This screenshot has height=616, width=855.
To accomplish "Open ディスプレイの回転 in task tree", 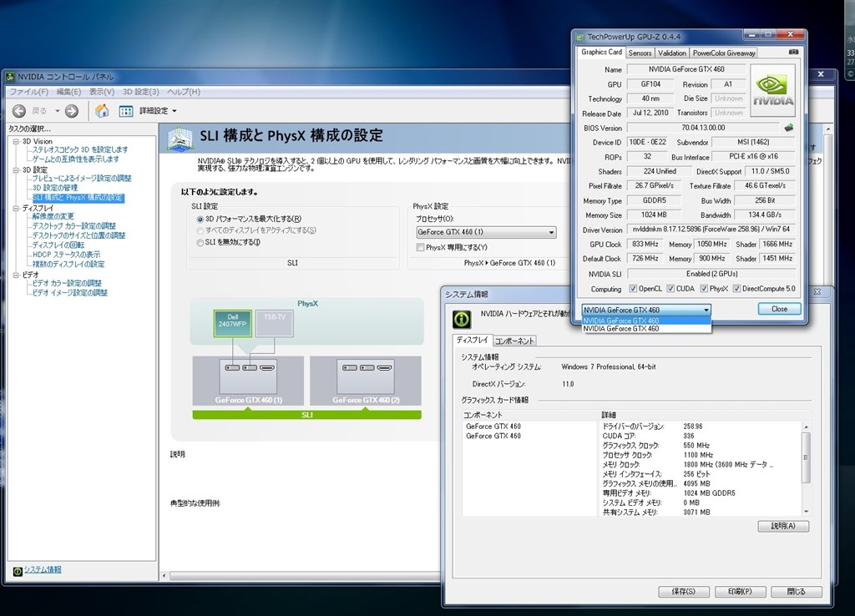I will pyautogui.click(x=58, y=245).
